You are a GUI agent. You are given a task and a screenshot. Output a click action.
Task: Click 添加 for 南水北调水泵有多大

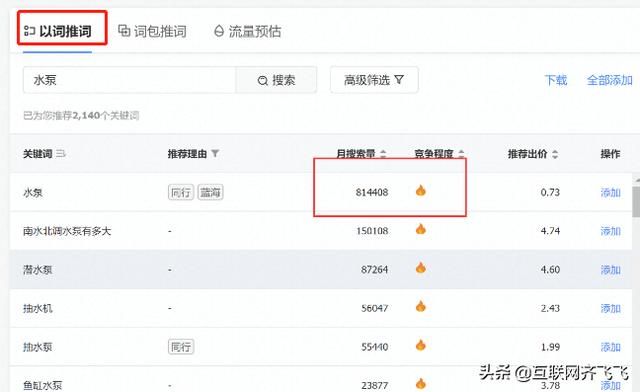(x=611, y=231)
